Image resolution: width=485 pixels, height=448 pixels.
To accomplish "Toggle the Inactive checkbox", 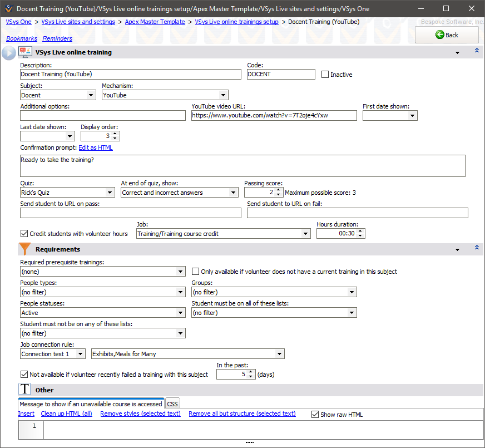I will tap(325, 75).
